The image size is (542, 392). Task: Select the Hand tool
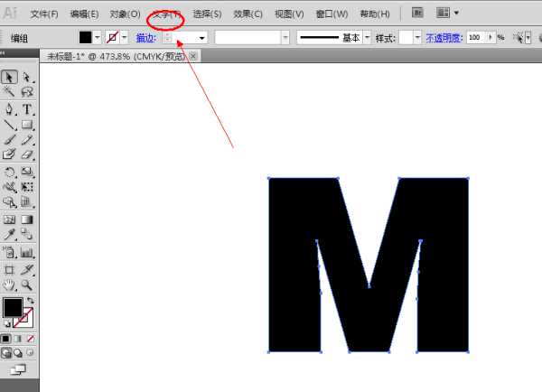click(10, 285)
